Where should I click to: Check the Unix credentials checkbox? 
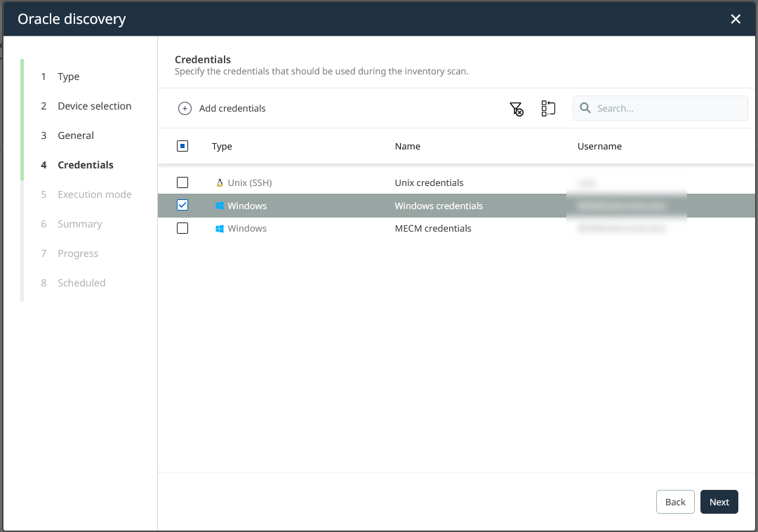pyautogui.click(x=182, y=182)
